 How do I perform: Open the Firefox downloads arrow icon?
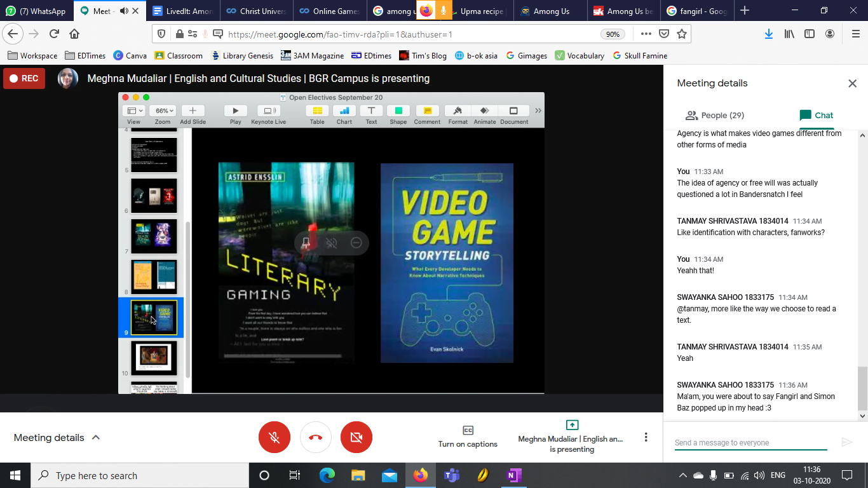(x=768, y=34)
